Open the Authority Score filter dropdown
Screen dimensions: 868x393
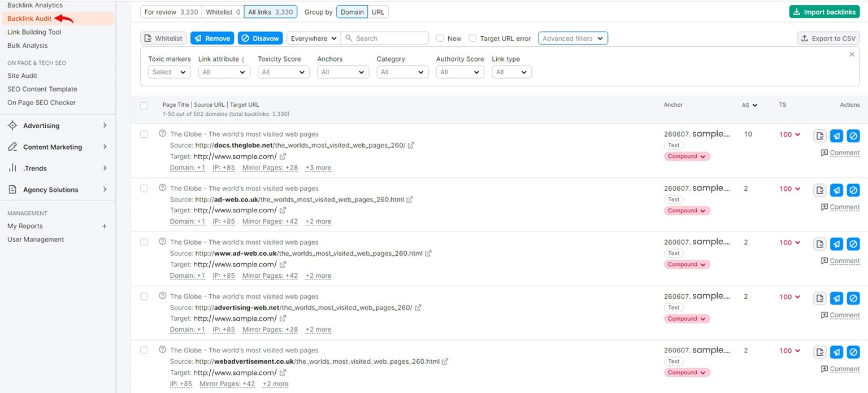[x=460, y=72]
